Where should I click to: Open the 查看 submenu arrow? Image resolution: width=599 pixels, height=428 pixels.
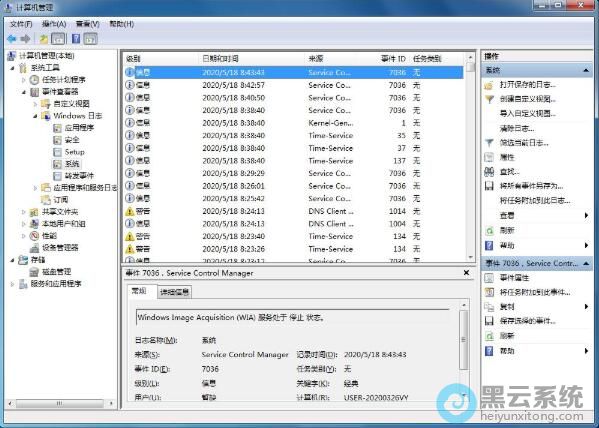pyautogui.click(x=586, y=216)
